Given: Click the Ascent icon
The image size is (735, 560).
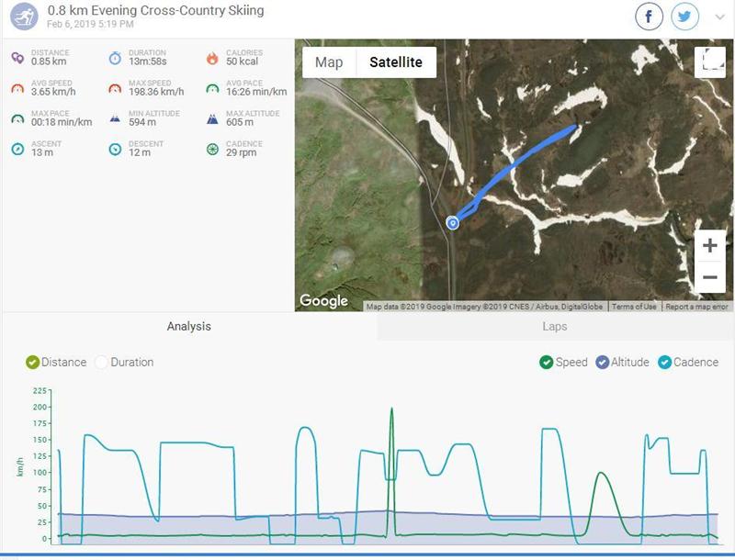Looking at the screenshot, I should (x=17, y=150).
